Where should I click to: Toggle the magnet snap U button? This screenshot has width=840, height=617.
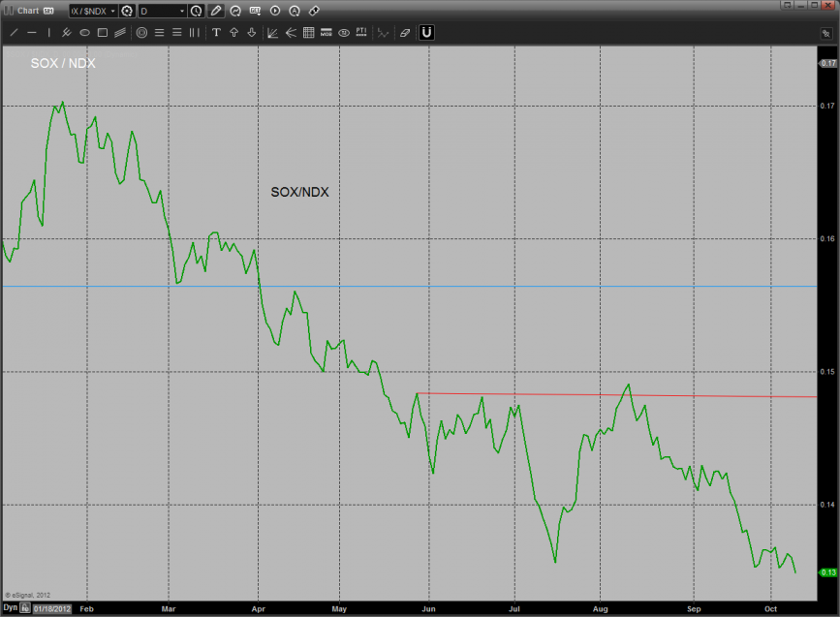(x=426, y=33)
